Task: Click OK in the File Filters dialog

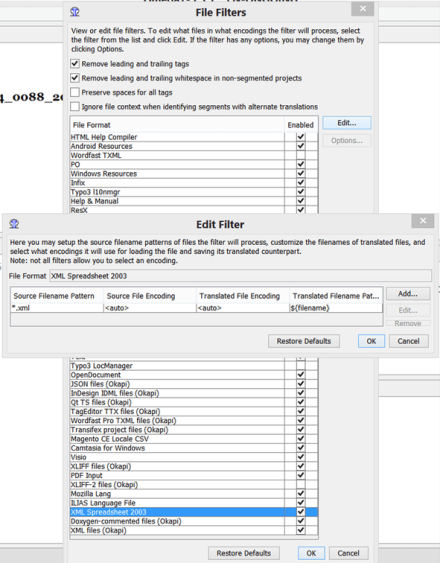Action: pos(311,553)
